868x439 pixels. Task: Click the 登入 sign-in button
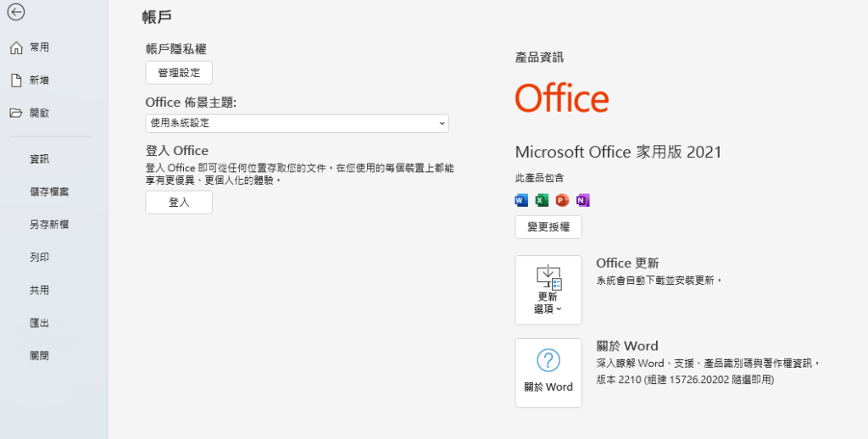pyautogui.click(x=179, y=202)
